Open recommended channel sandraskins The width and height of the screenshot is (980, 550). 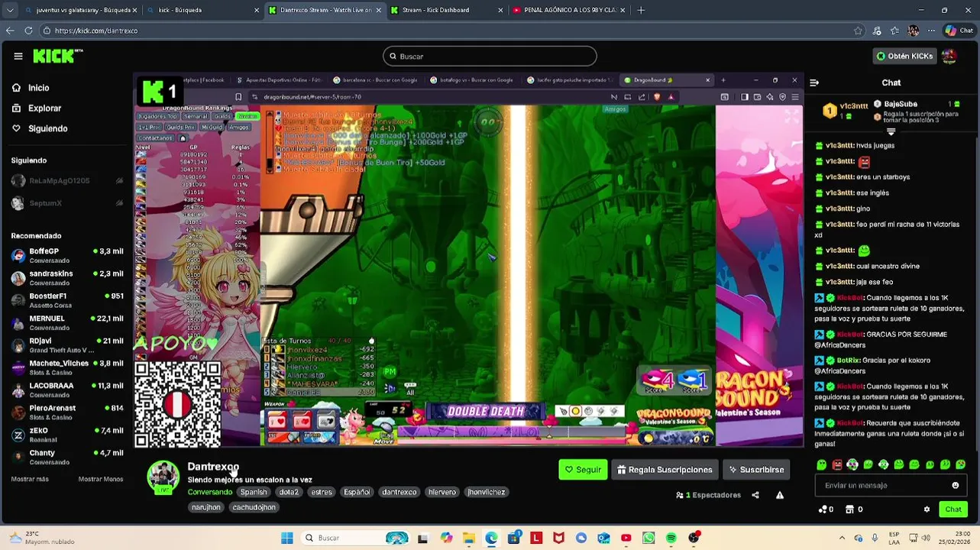click(x=67, y=277)
